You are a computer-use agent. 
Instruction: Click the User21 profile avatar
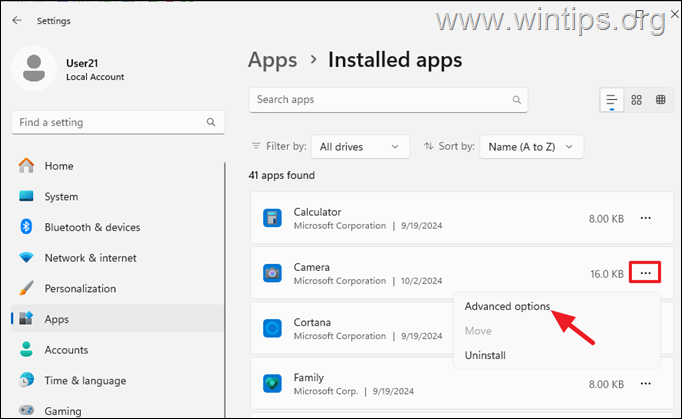(x=34, y=68)
